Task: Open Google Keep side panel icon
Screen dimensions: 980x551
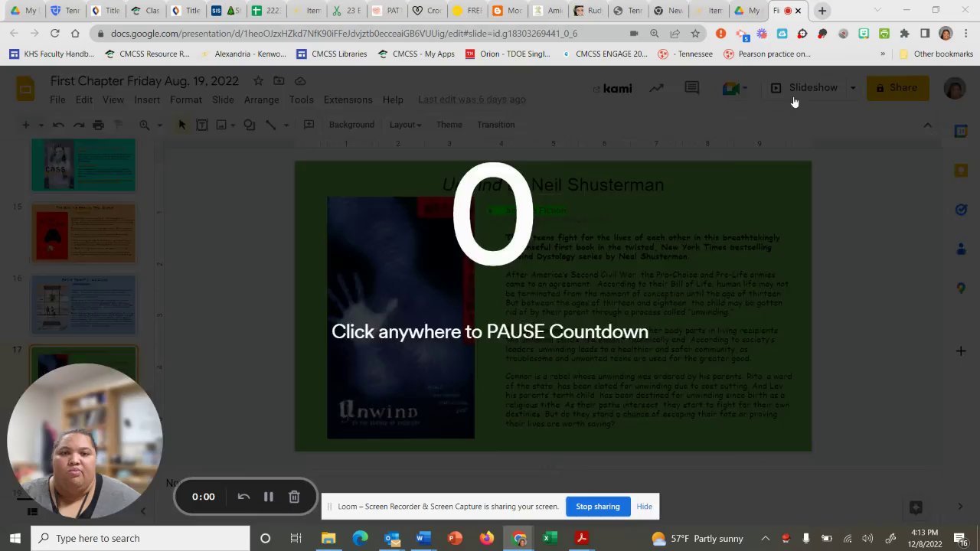Action: pyautogui.click(x=961, y=171)
